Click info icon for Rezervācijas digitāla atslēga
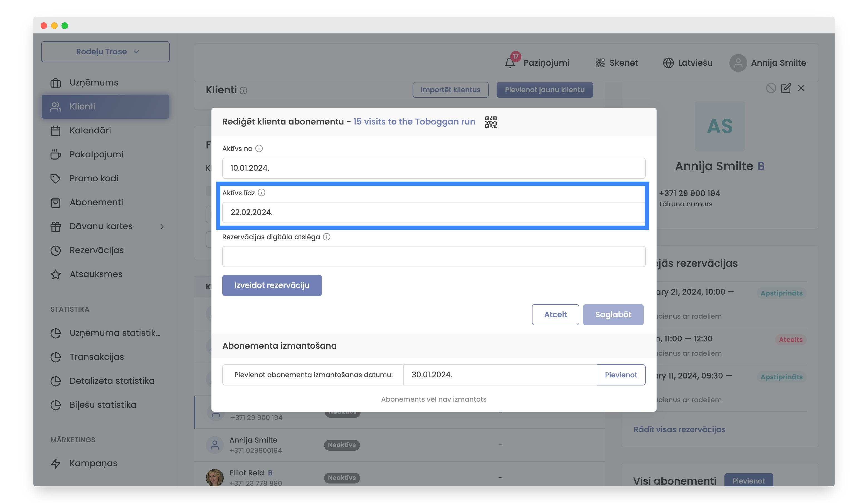The height and width of the screenshot is (503, 868). click(327, 237)
